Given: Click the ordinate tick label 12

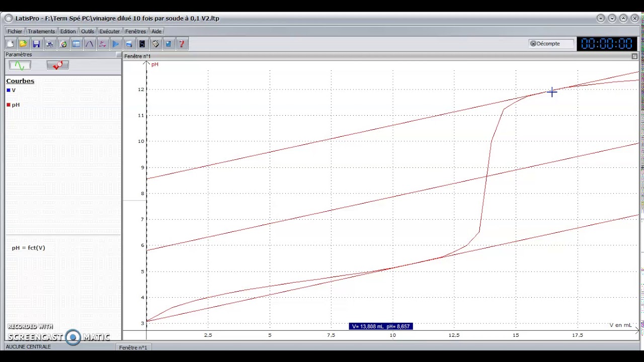Looking at the screenshot, I should [x=141, y=89].
